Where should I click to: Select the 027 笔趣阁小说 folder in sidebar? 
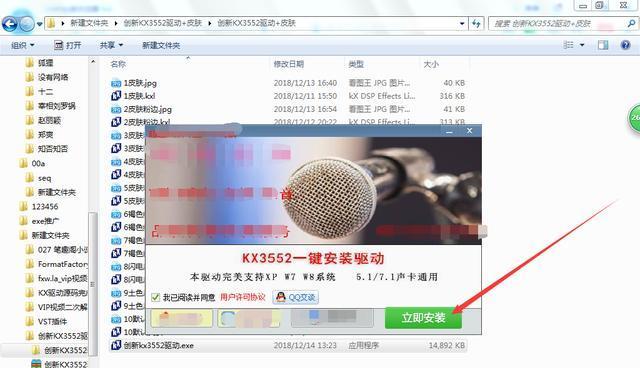click(62, 249)
